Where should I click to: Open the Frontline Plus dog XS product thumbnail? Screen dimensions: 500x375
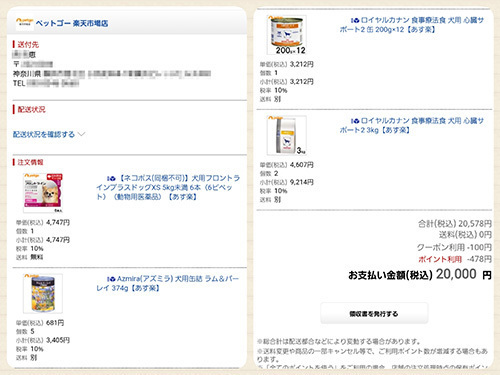point(43,193)
